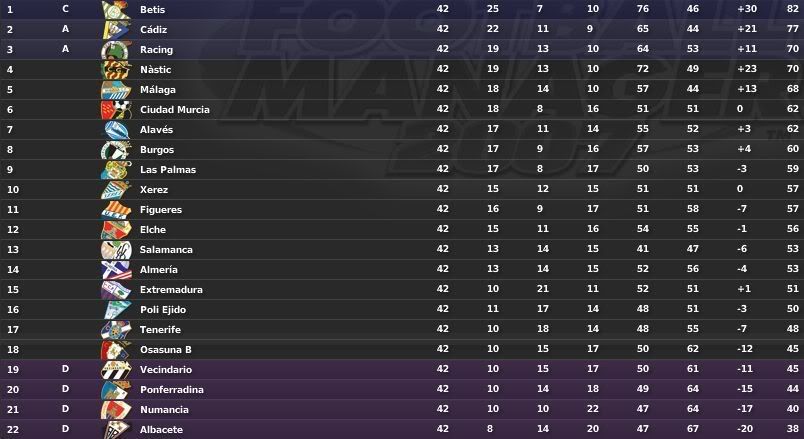Click the Salamanca club crest icon

tap(116, 250)
